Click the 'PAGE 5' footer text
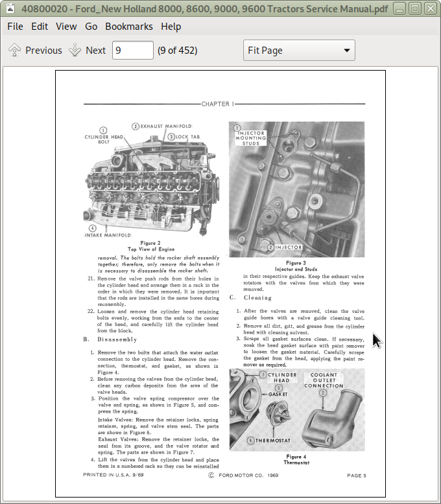441x504 pixels. pyautogui.click(x=356, y=475)
